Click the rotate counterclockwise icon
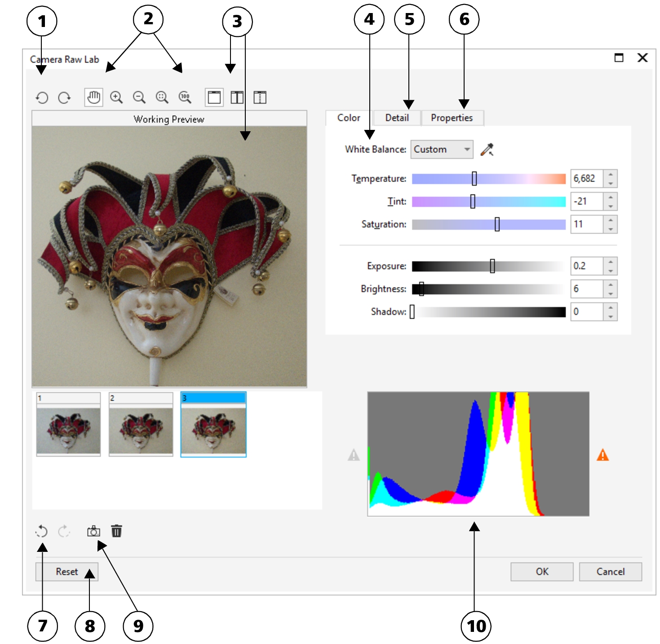660x644 pixels. [x=42, y=98]
